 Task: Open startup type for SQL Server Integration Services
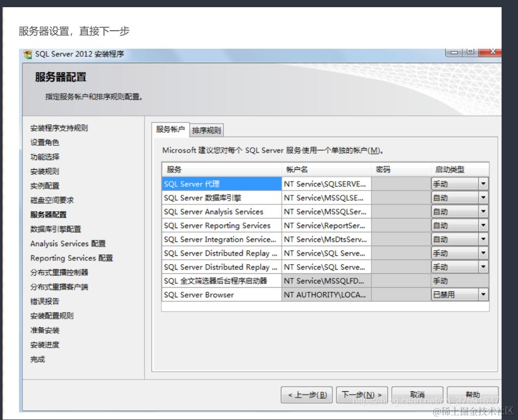click(483, 239)
